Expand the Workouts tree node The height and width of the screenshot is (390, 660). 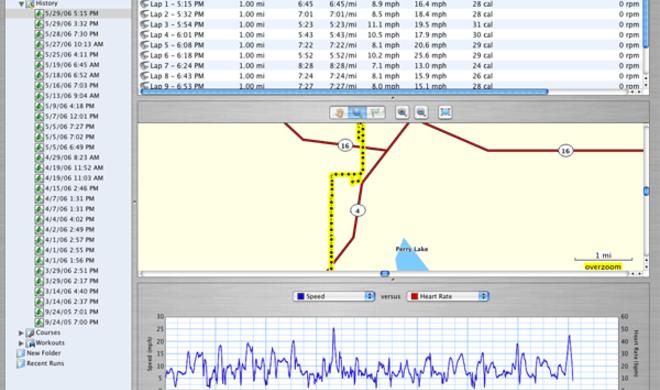[x=21, y=343]
